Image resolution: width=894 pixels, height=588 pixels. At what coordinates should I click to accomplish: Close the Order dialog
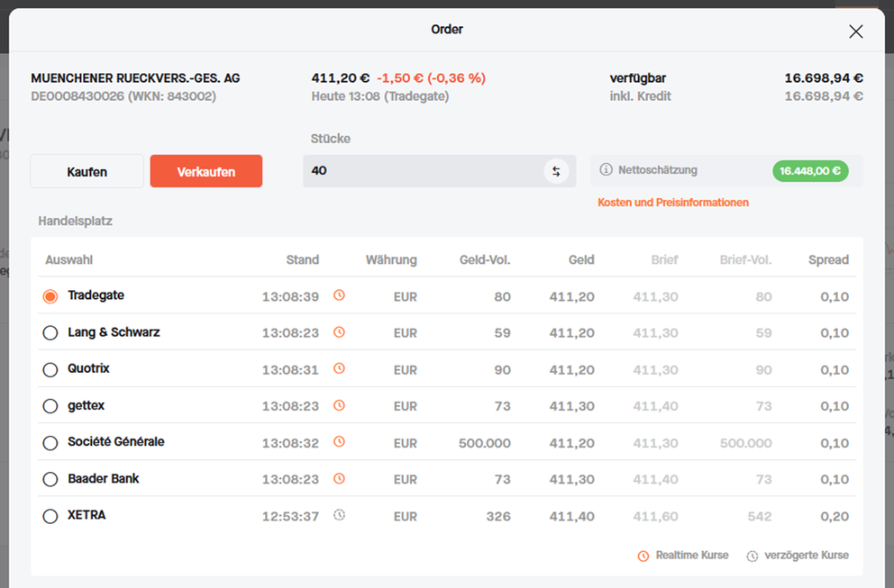[x=855, y=32]
